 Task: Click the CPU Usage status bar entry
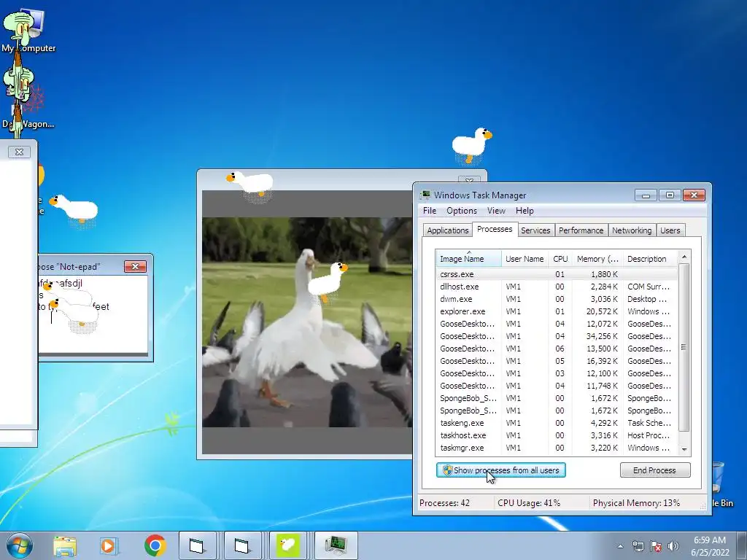coord(529,503)
